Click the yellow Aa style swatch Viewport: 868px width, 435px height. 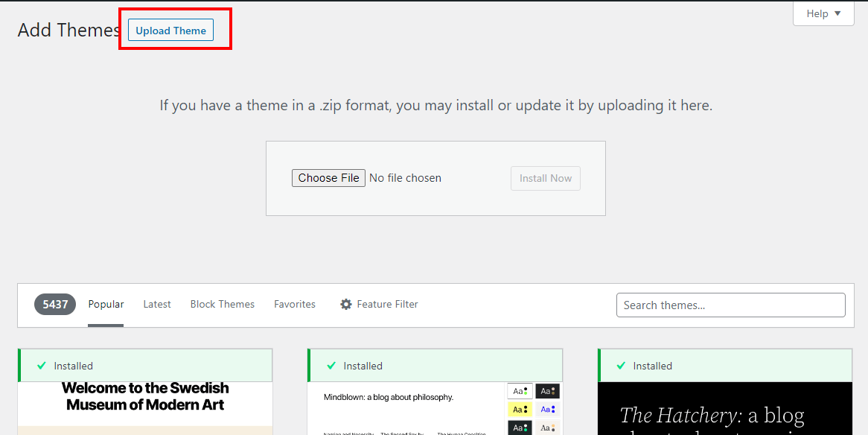point(520,410)
